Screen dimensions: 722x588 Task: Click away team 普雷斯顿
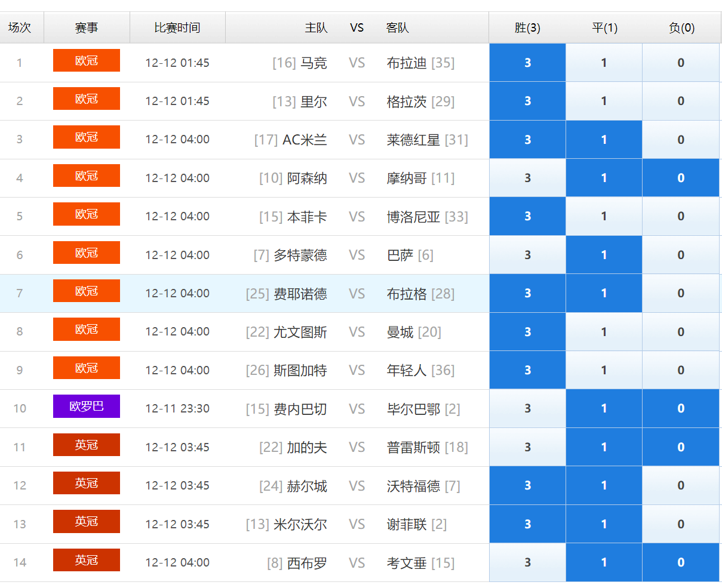pyautogui.click(x=413, y=447)
